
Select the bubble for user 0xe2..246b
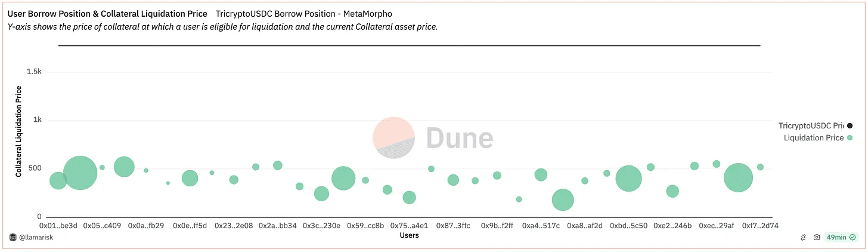(672, 191)
